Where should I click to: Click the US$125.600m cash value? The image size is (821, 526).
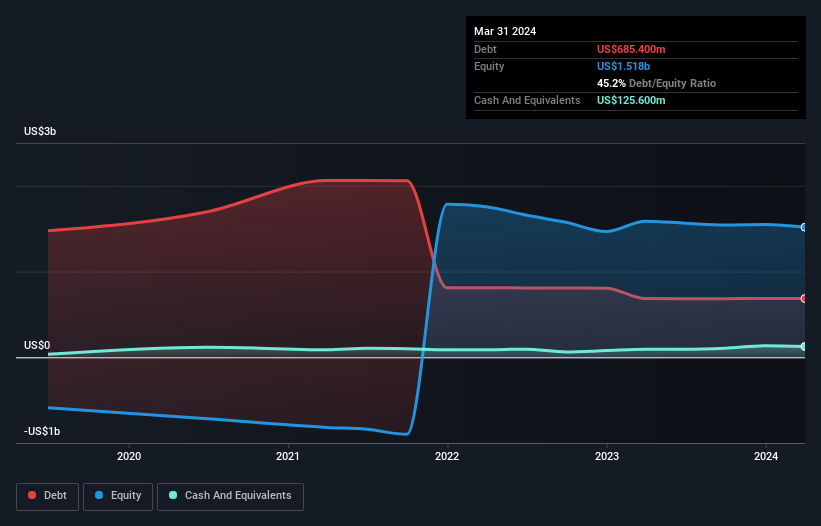pyautogui.click(x=631, y=100)
